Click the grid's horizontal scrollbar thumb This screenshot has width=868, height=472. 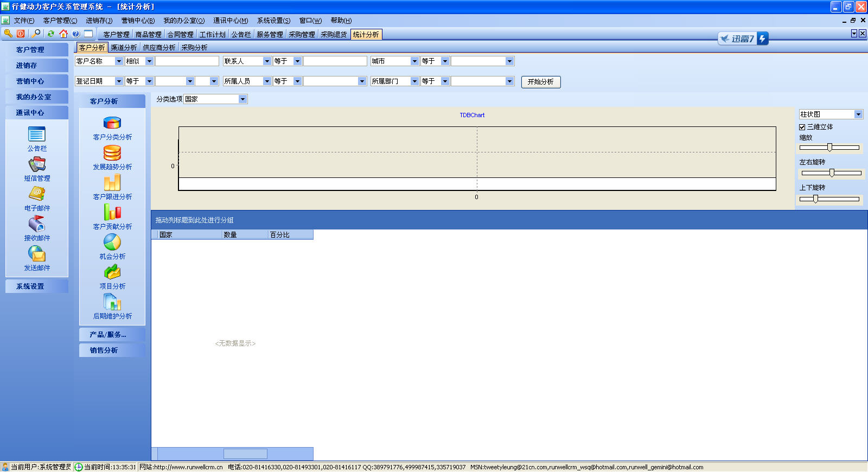[245, 454]
